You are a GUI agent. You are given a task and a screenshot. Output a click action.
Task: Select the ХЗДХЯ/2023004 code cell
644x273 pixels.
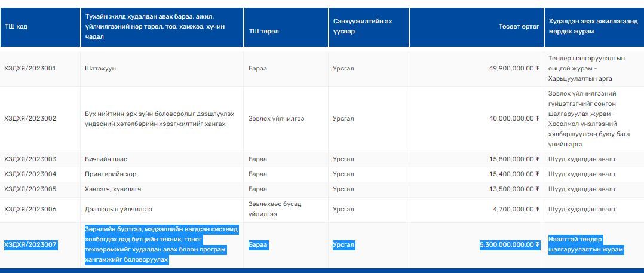30,174
